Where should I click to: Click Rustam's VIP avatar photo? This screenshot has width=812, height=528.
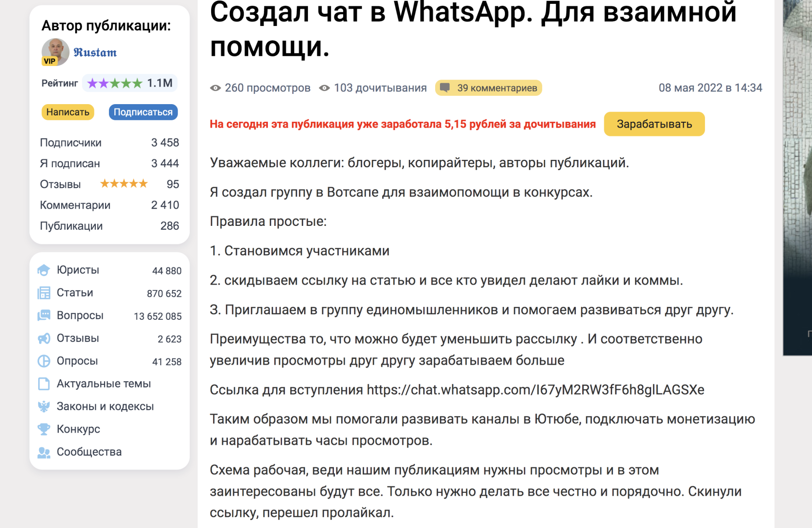(55, 52)
